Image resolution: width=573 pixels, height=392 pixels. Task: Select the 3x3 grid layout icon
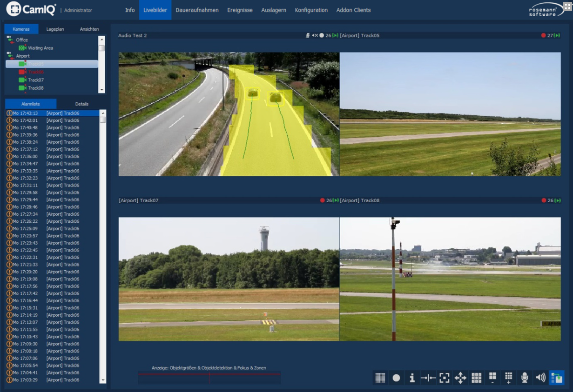pos(476,378)
